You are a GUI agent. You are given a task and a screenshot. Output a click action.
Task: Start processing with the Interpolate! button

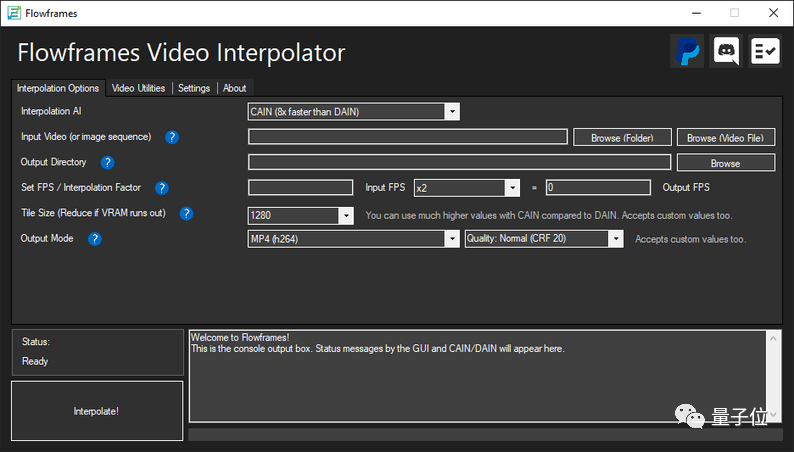pos(97,411)
